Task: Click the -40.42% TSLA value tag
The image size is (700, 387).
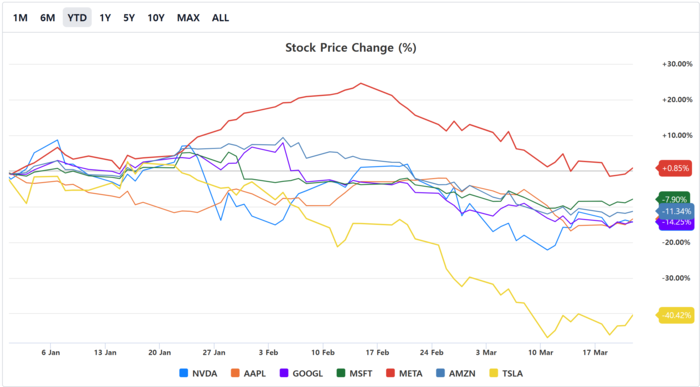Action: pos(675,315)
